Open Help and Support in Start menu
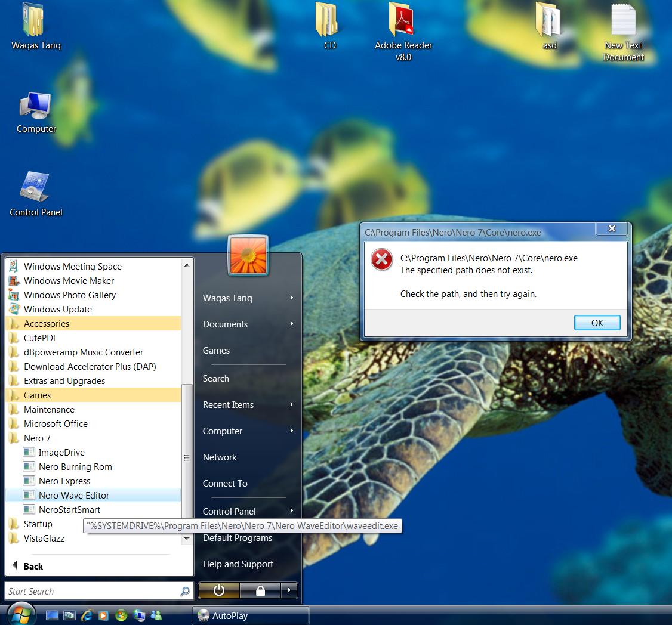The image size is (672, 625). pos(238,564)
